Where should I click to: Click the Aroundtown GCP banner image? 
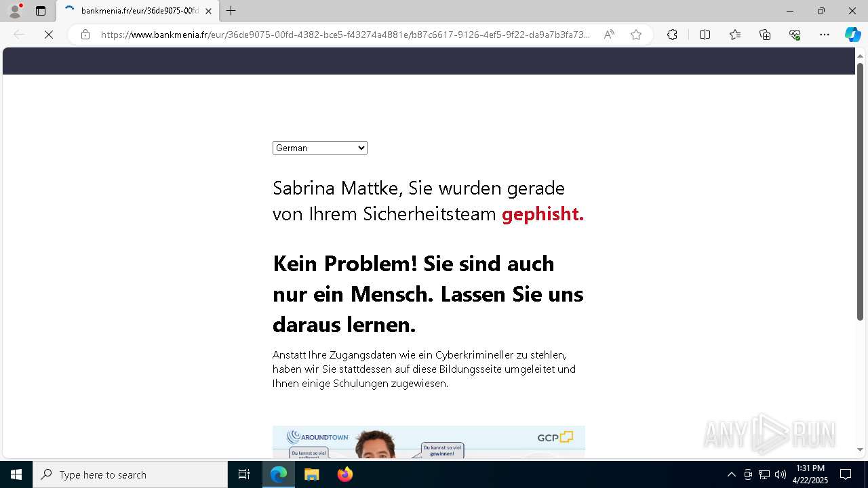click(x=429, y=442)
